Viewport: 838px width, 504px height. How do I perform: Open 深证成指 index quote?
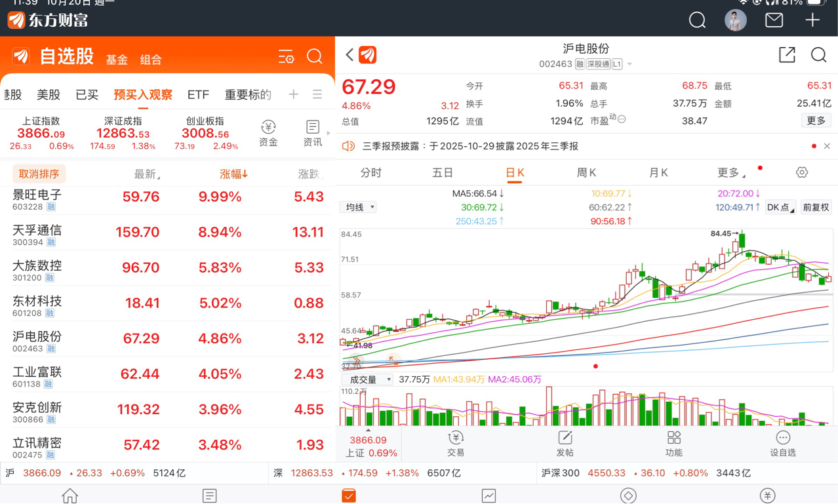click(x=123, y=133)
